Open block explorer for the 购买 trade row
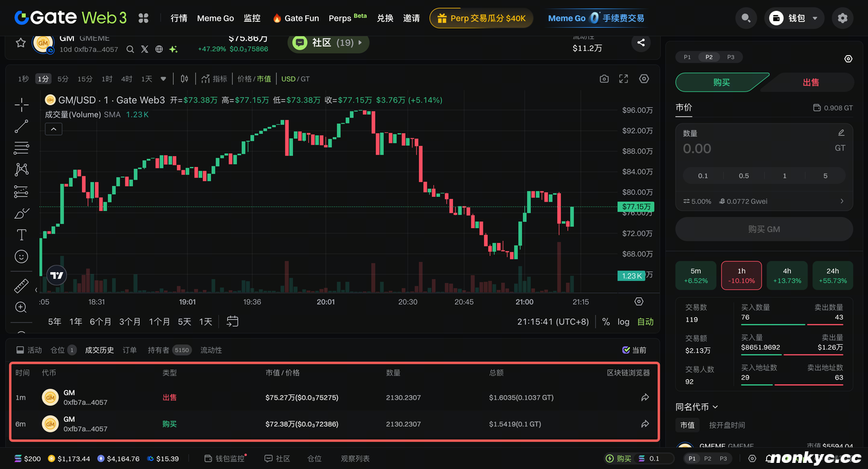Image resolution: width=868 pixels, height=469 pixels. coord(645,424)
